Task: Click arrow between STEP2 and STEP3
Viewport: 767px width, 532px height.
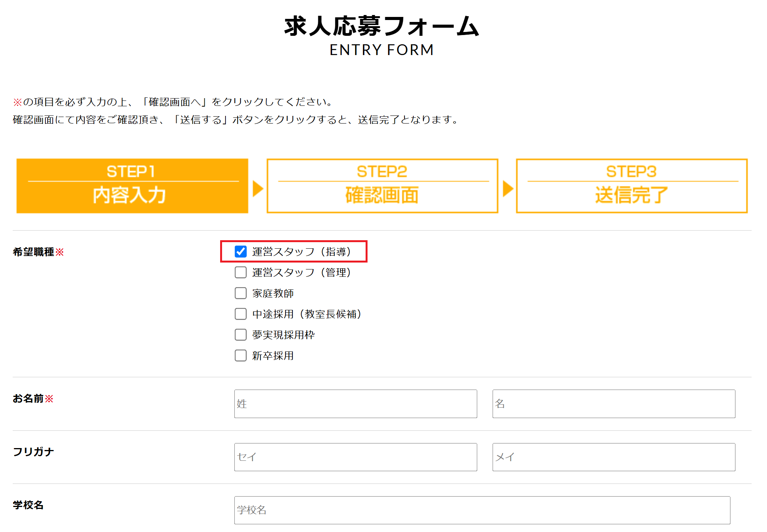Action: point(508,189)
